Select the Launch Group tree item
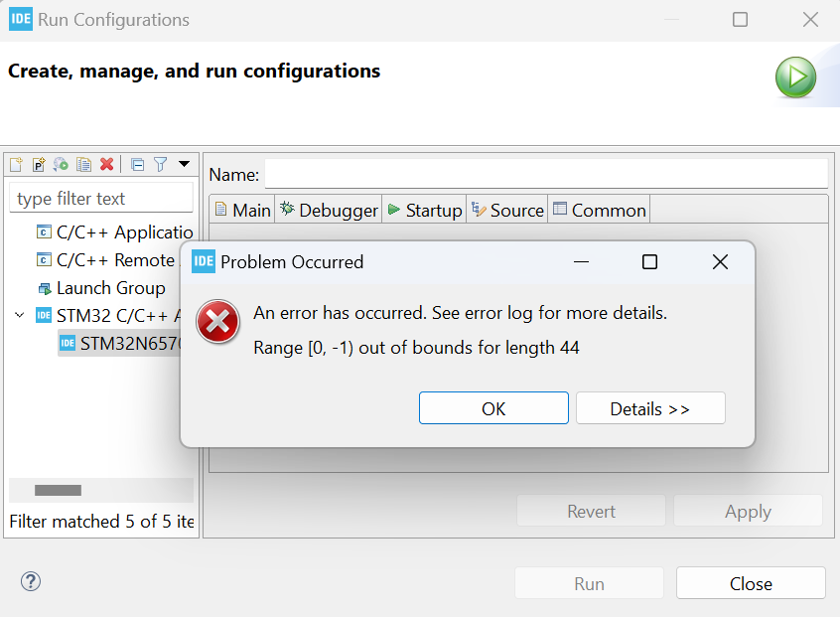This screenshot has width=840, height=617. (110, 288)
